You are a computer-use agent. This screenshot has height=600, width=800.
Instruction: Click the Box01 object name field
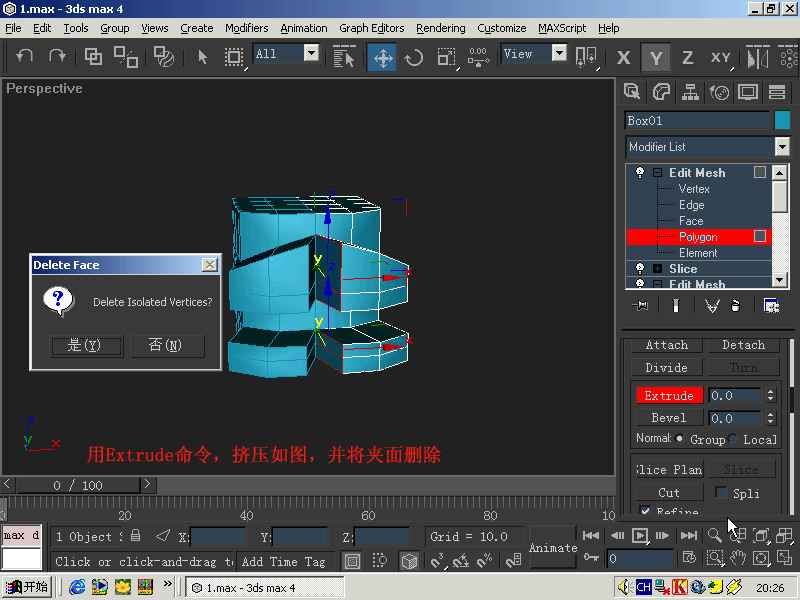[697, 120]
